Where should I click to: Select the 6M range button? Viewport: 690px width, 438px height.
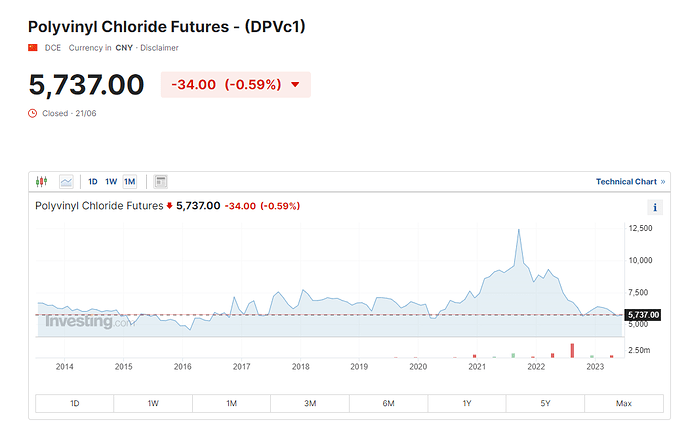click(388, 403)
